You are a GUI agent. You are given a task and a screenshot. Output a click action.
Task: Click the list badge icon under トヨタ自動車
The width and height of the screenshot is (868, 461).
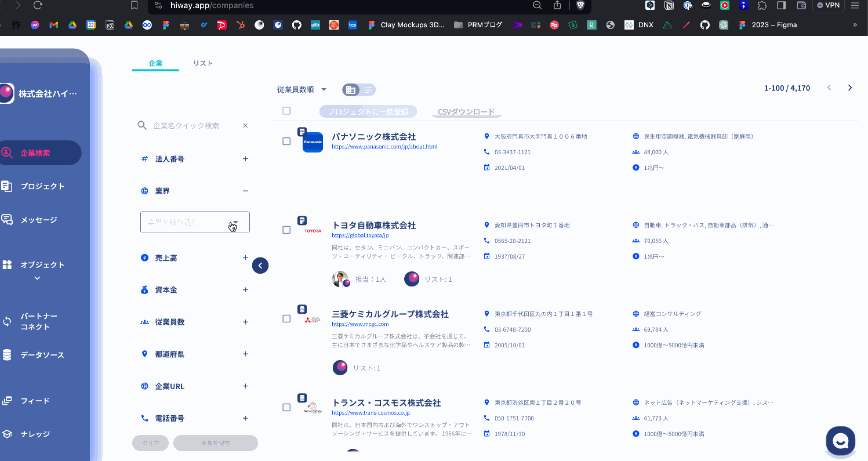[412, 279]
